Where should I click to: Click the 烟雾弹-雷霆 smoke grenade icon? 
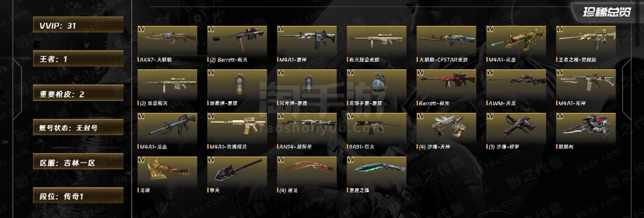[237, 84]
